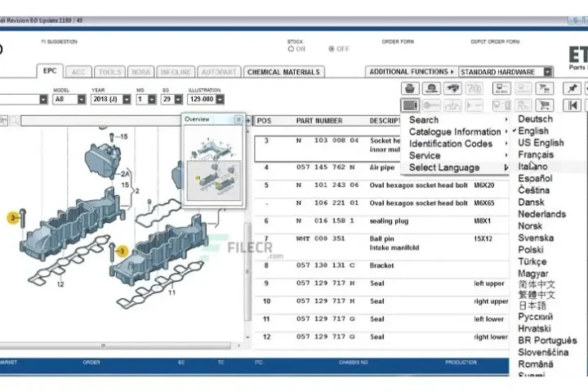The width and height of the screenshot is (588, 392).
Task: Select Italiano from the language list
Action: pyautogui.click(x=535, y=167)
